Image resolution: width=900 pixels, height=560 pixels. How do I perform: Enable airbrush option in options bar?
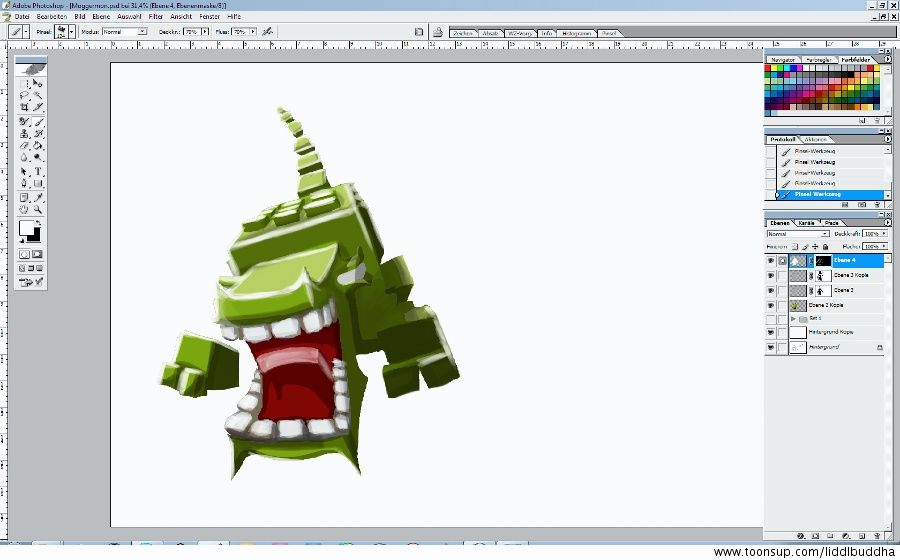pos(267,32)
